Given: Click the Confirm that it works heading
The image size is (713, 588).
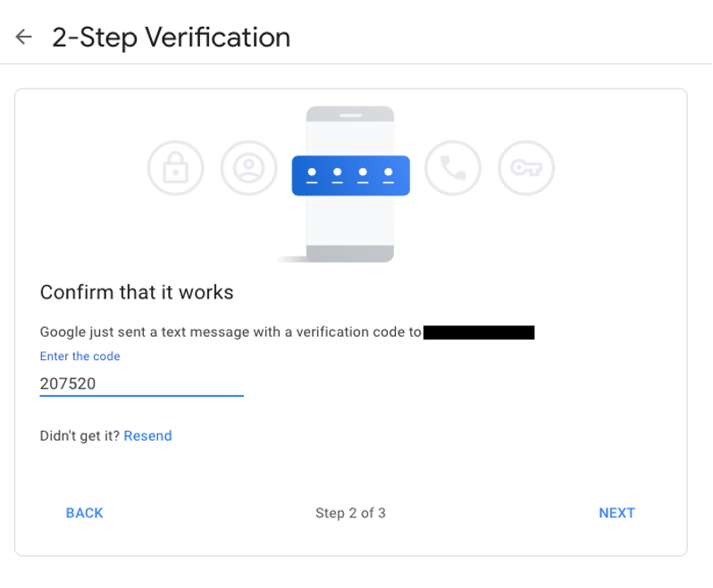Looking at the screenshot, I should click(x=137, y=292).
